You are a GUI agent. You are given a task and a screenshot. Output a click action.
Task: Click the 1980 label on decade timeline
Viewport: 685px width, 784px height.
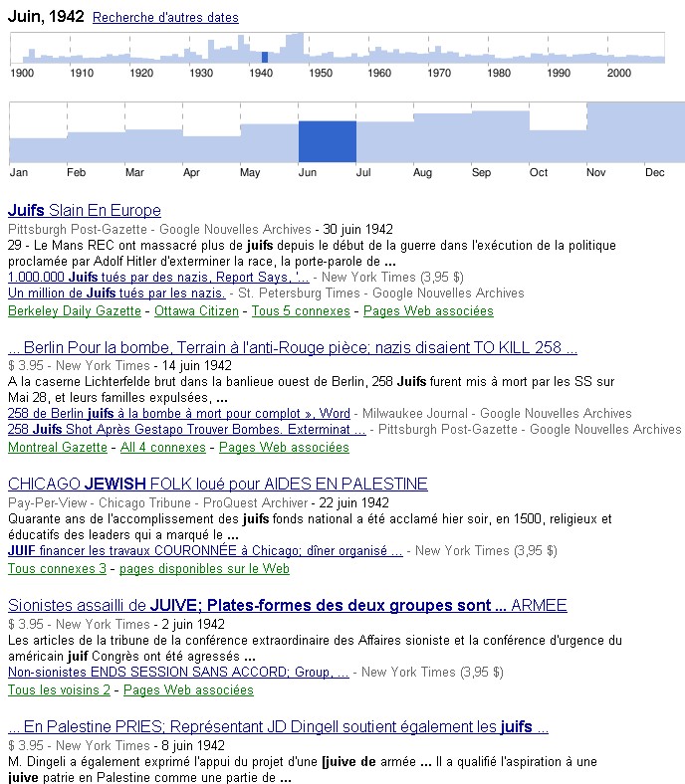tap(499, 73)
